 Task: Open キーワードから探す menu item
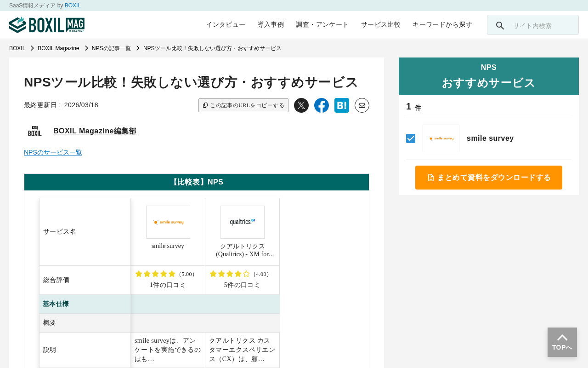click(x=442, y=25)
